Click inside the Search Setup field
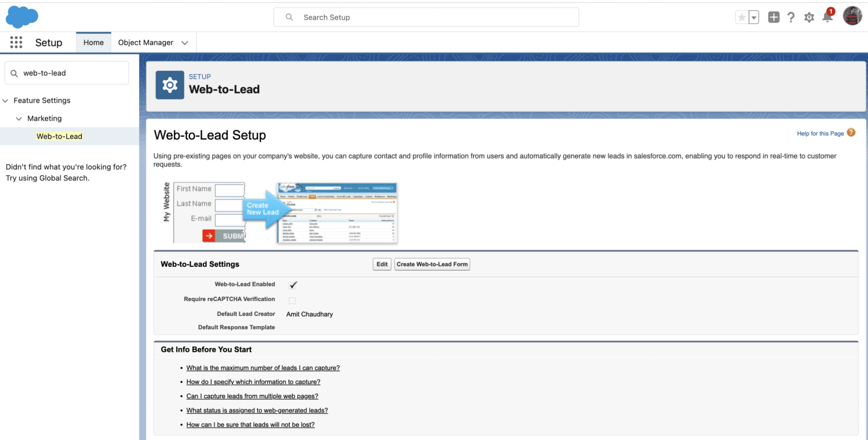Screen dimensions: 868x440 [426, 17]
